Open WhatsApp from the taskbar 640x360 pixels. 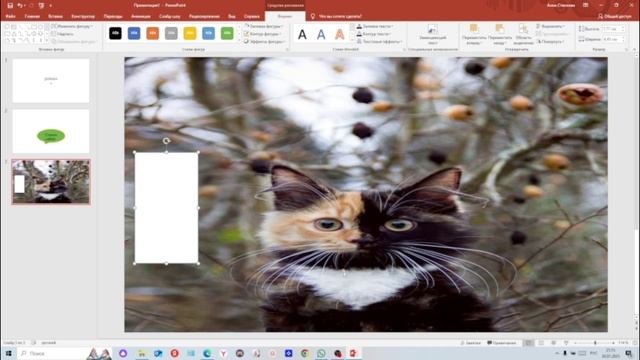[321, 353]
